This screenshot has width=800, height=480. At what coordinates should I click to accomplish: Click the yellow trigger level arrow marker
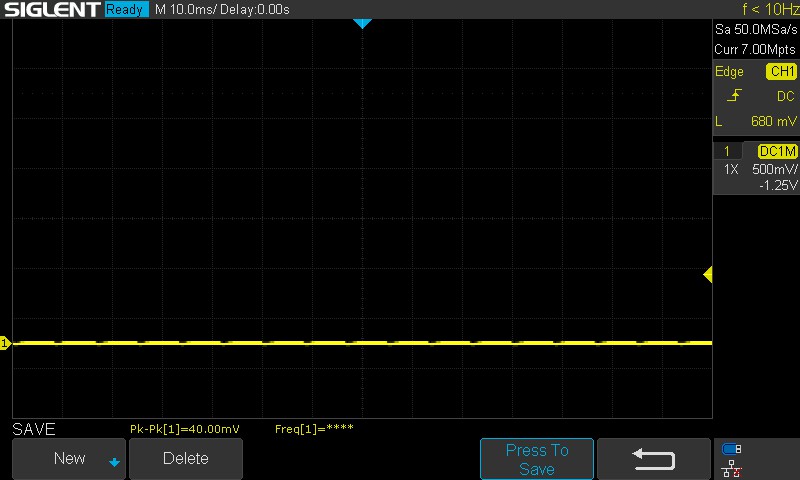click(708, 274)
